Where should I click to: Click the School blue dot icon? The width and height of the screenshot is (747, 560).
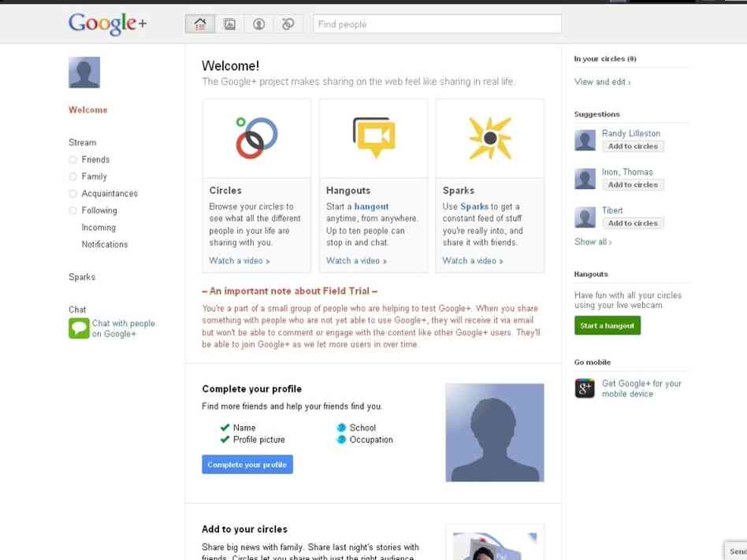[x=341, y=428]
